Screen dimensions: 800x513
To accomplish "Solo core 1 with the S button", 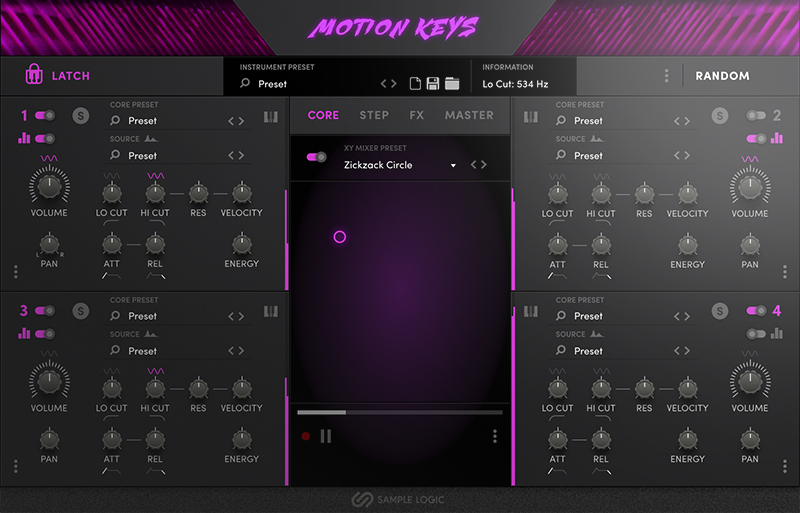I will click(81, 116).
